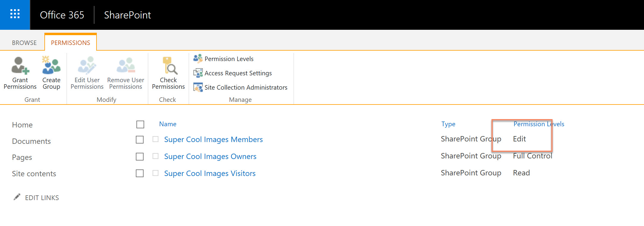Toggle the select-all checkbox next to Name
The width and height of the screenshot is (644, 226).
pos(140,124)
